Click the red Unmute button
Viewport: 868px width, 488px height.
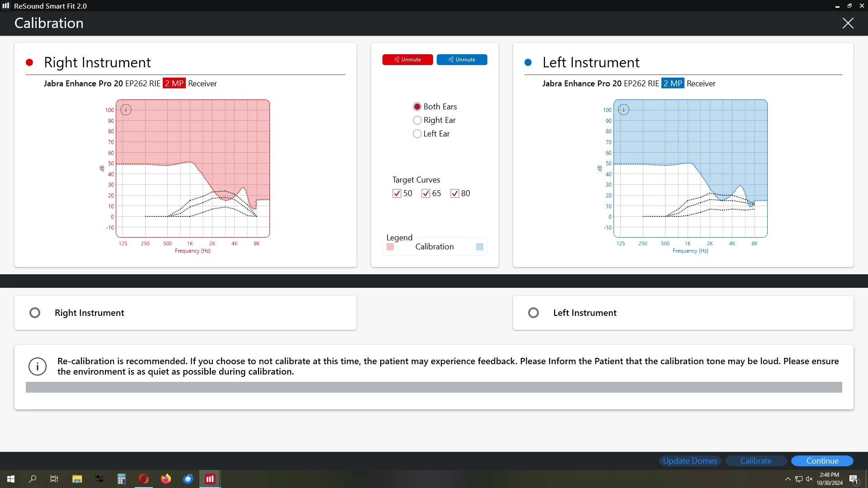tap(408, 60)
